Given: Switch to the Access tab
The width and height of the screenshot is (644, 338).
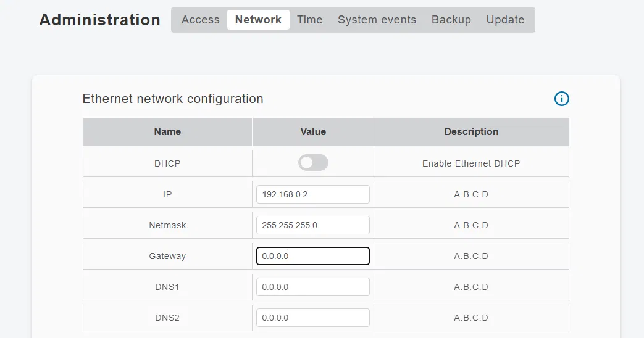Looking at the screenshot, I should click(201, 20).
